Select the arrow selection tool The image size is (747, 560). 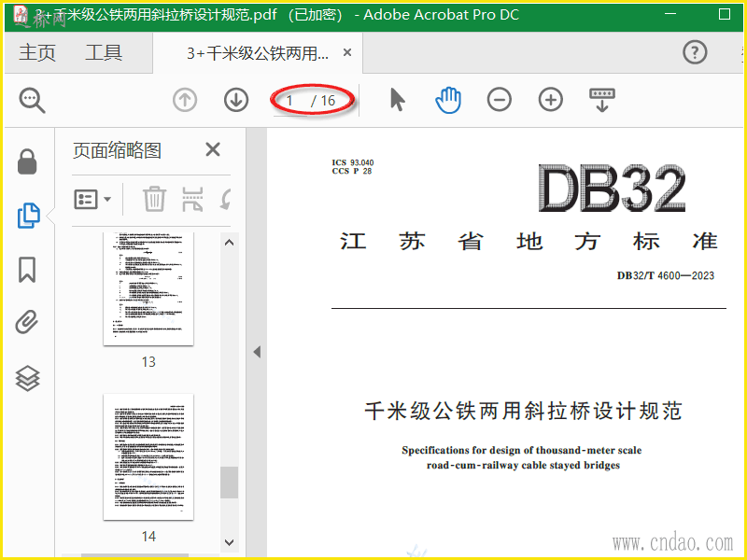[398, 100]
